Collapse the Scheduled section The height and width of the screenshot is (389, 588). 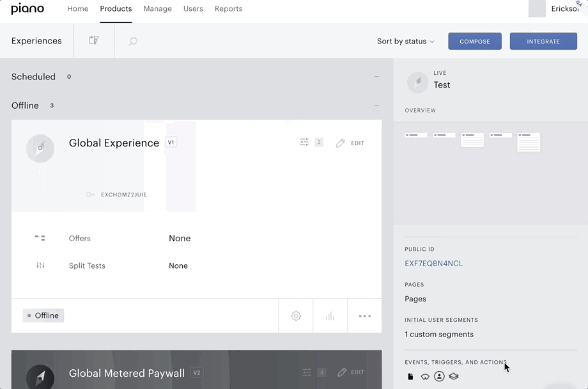pos(376,77)
